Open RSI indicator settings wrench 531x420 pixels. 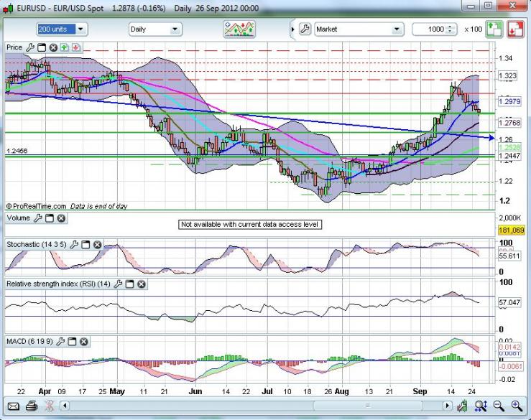coord(118,284)
